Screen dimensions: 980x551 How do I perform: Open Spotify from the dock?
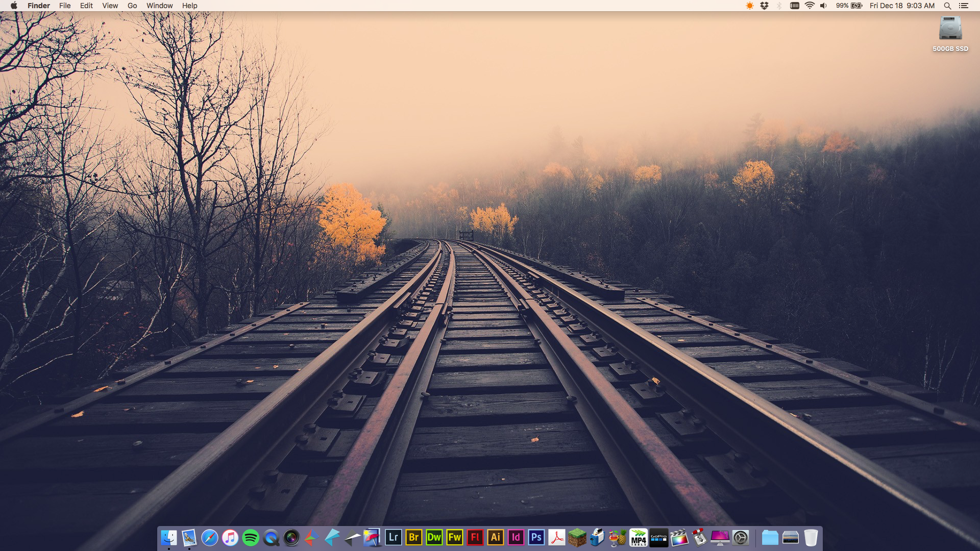(x=251, y=537)
